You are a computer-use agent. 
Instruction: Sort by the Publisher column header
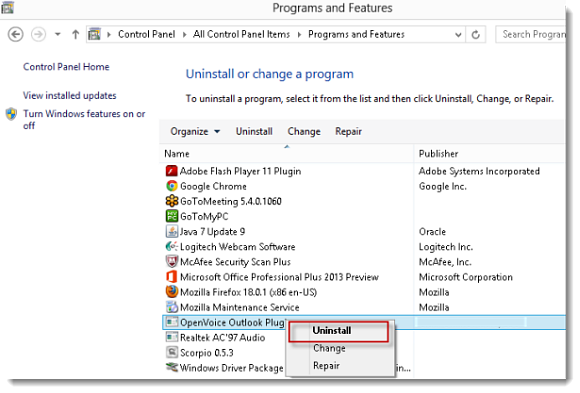490,154
